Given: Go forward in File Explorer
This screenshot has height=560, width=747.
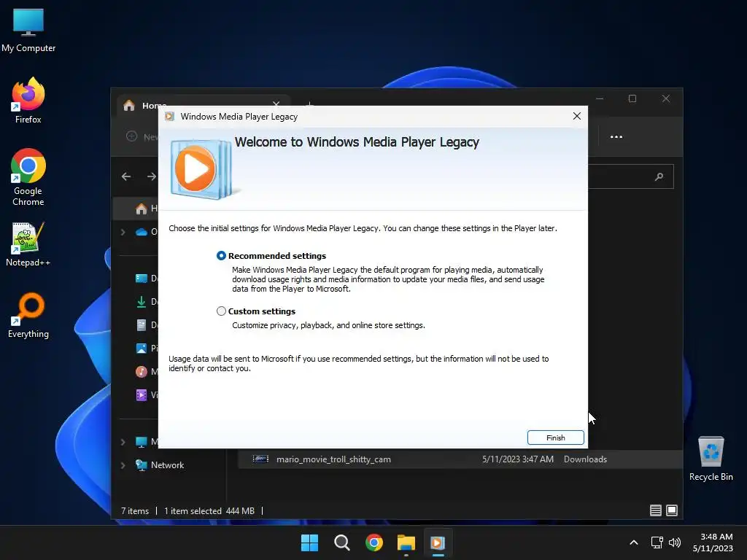Looking at the screenshot, I should 152,176.
